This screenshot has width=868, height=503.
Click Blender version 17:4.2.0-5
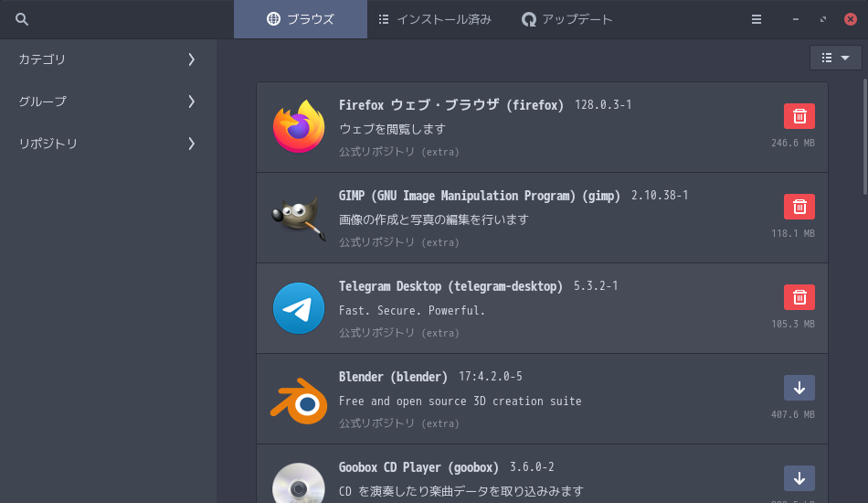(491, 377)
